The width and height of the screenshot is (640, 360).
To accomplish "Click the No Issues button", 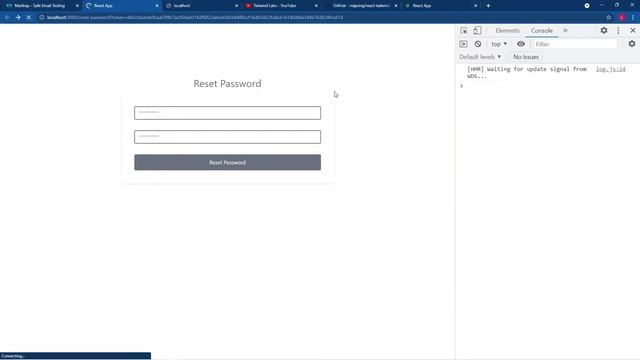I will [526, 57].
